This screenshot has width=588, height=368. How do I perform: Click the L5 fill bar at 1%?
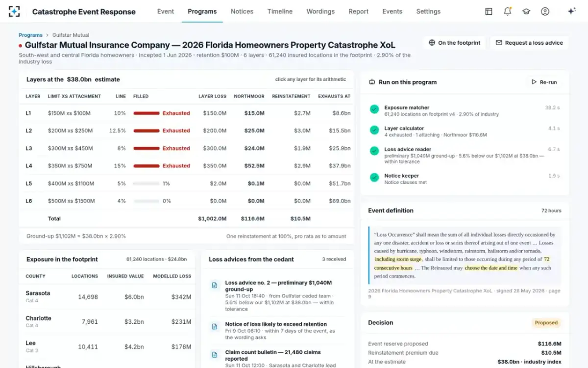(147, 184)
